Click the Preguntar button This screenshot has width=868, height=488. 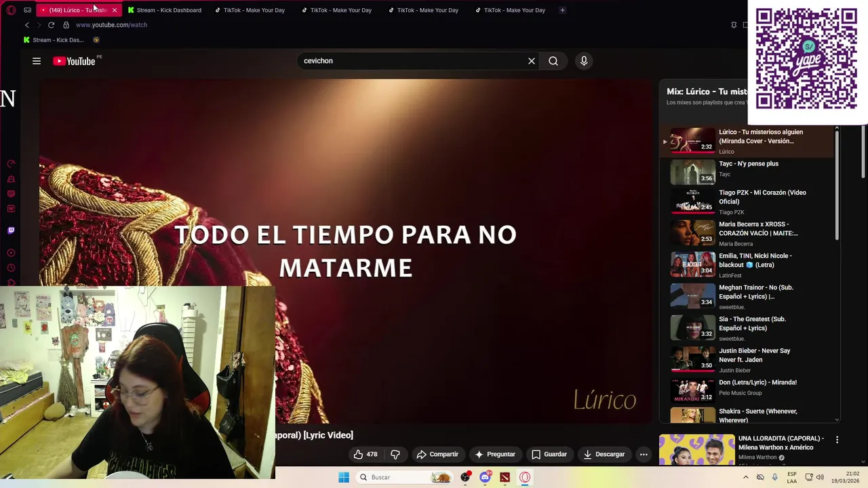pyautogui.click(x=495, y=454)
